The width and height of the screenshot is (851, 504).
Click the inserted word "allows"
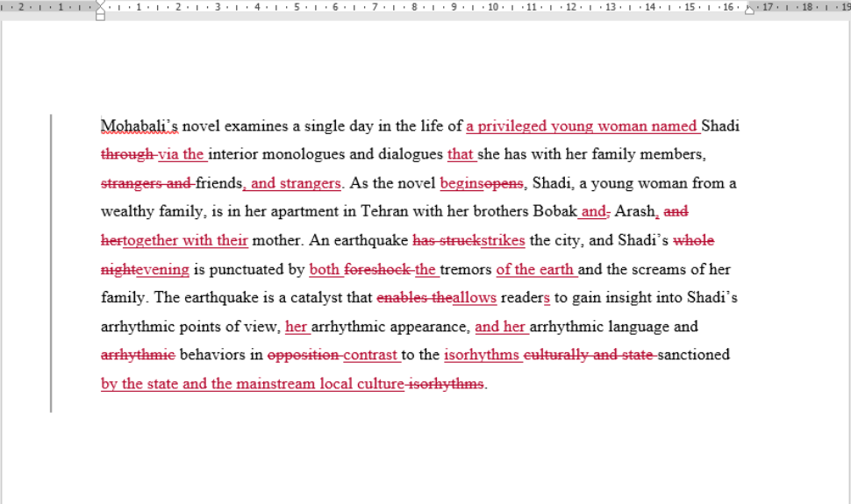pyautogui.click(x=475, y=298)
